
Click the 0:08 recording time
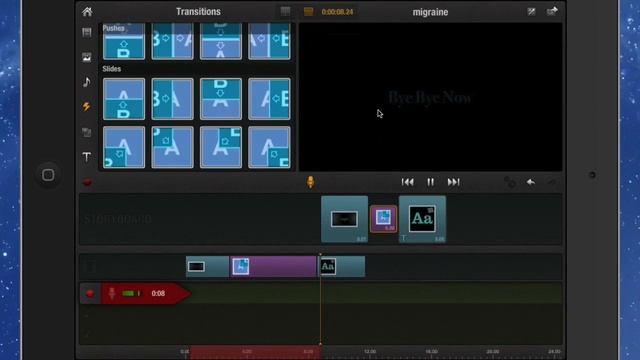pos(158,293)
